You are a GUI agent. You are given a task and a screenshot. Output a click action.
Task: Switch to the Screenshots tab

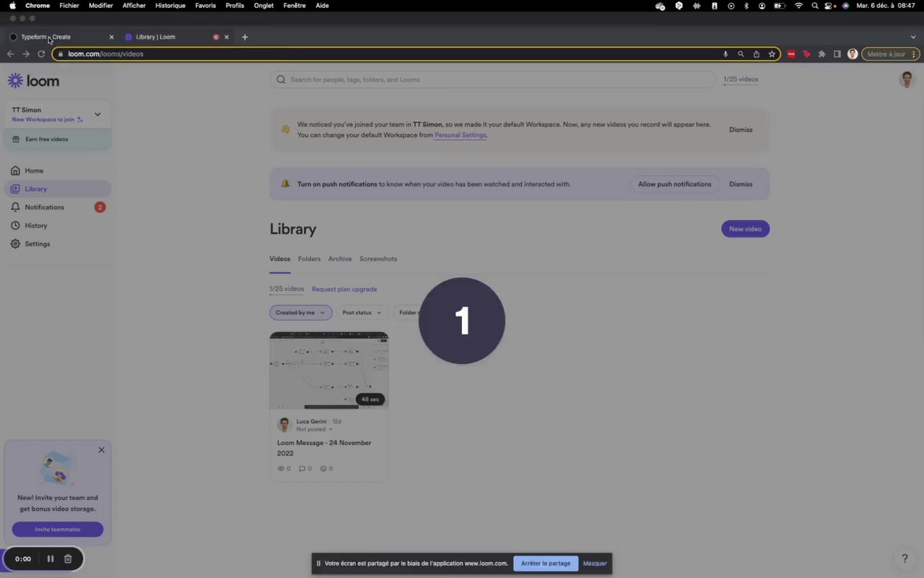(x=378, y=259)
